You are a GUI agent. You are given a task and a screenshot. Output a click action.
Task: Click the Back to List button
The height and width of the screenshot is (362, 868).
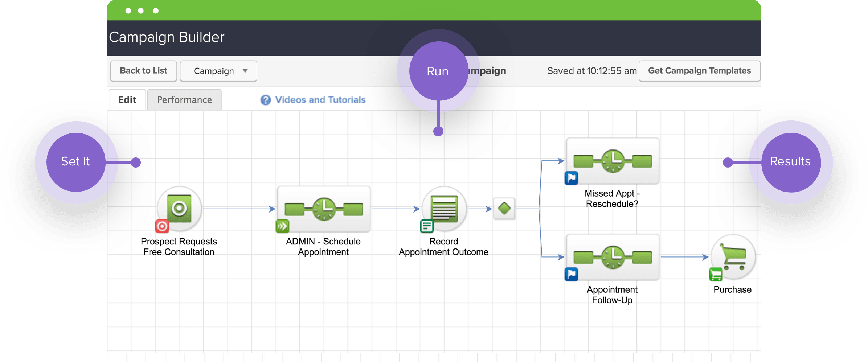(x=143, y=71)
